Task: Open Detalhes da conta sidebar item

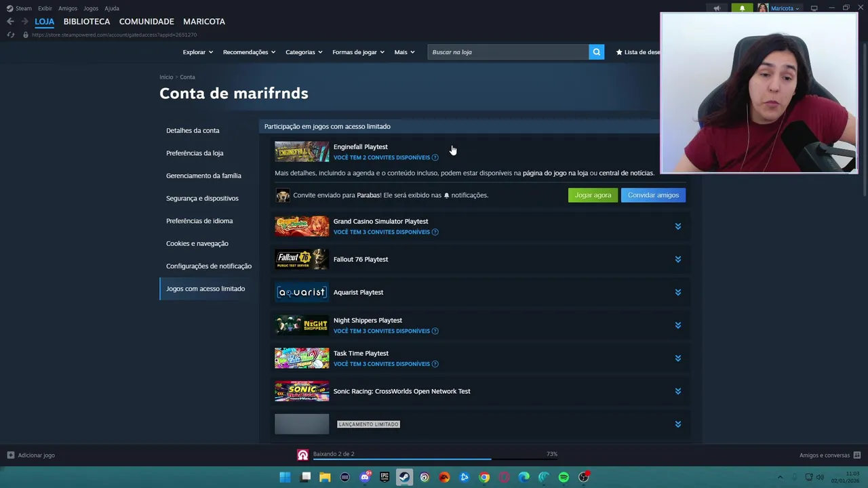Action: coord(193,131)
